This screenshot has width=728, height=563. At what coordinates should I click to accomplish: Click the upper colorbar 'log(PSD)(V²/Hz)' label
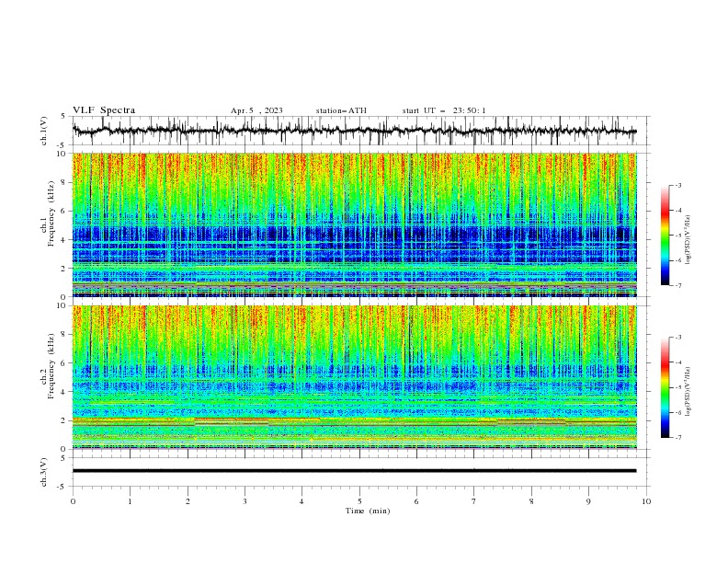[688, 240]
